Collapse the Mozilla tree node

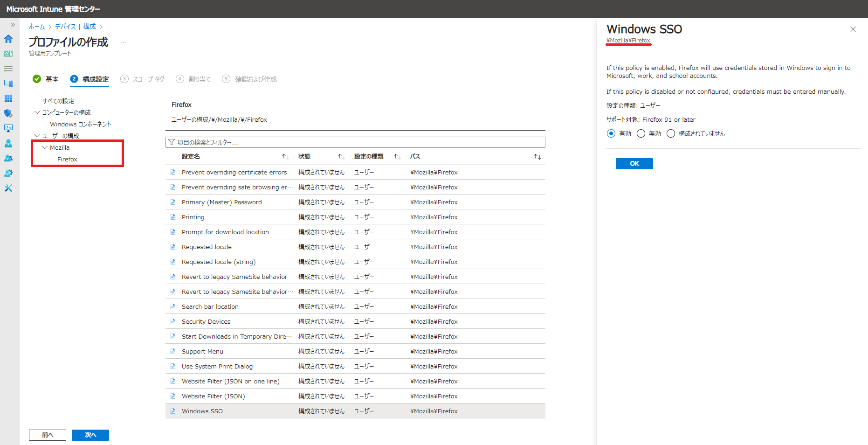(x=45, y=147)
